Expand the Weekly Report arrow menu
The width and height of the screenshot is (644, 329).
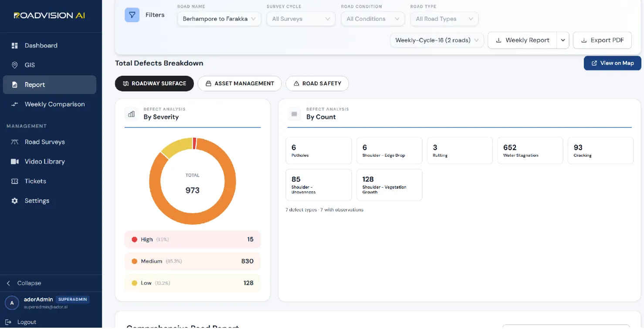(563, 40)
